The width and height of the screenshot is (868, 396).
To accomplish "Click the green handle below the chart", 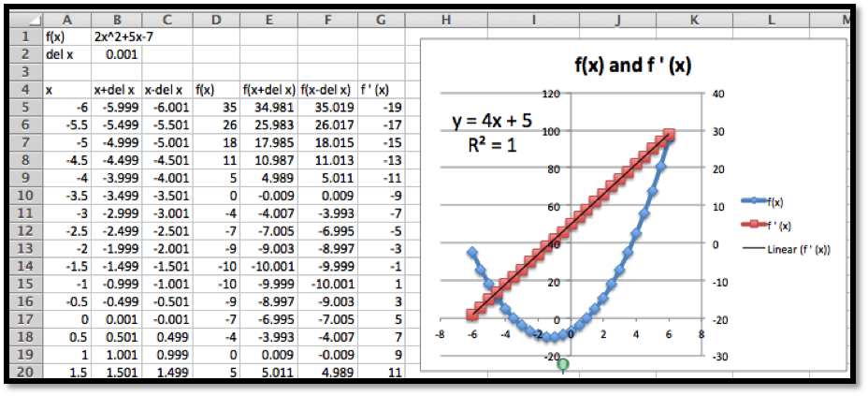I will point(563,363).
